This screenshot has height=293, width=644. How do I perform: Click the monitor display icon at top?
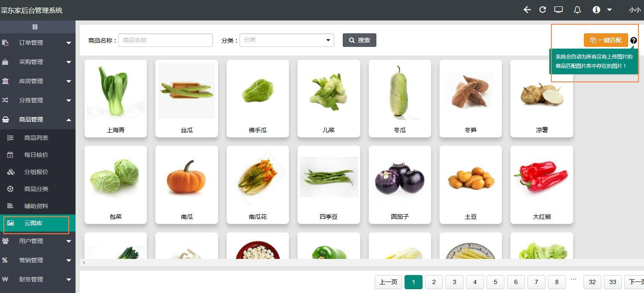click(558, 9)
